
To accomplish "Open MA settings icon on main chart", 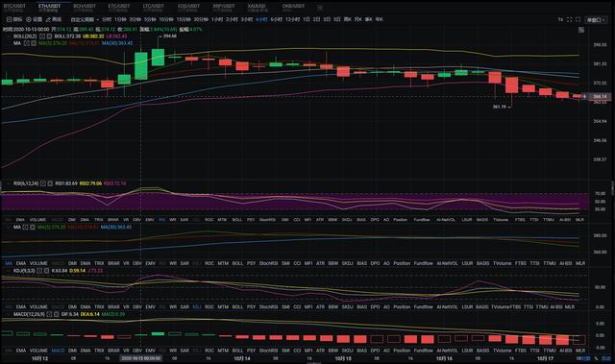I will click(26, 43).
